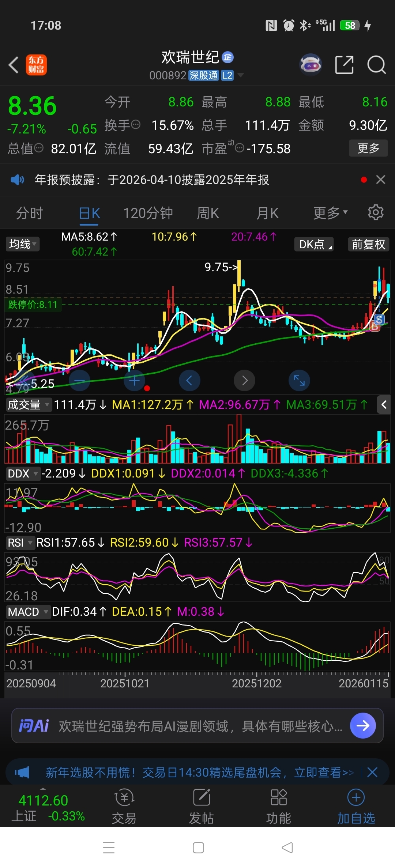Tap the share/export icon

pos(345,65)
